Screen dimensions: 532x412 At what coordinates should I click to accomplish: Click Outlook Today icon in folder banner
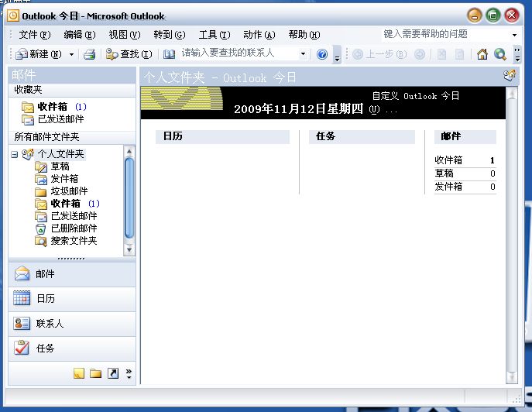[x=510, y=75]
